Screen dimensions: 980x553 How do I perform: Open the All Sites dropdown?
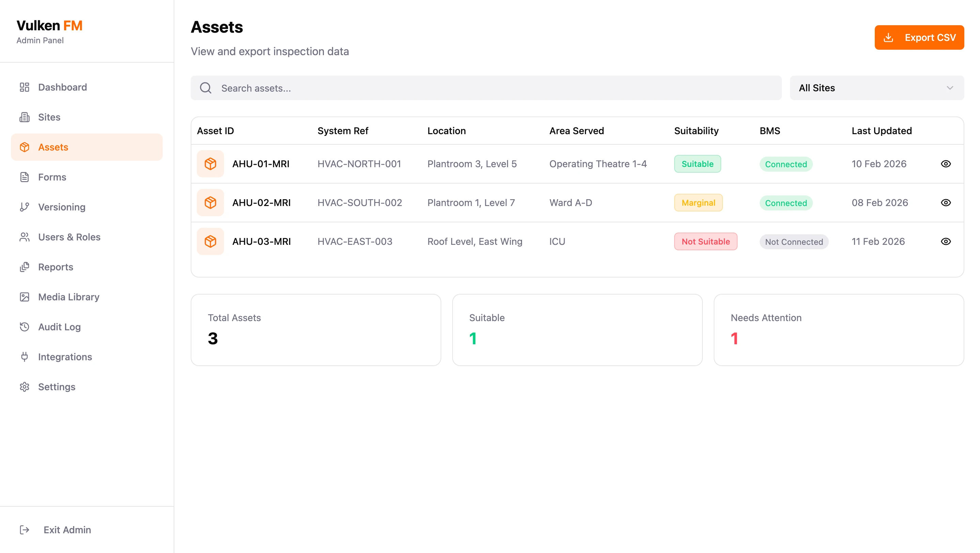(876, 88)
